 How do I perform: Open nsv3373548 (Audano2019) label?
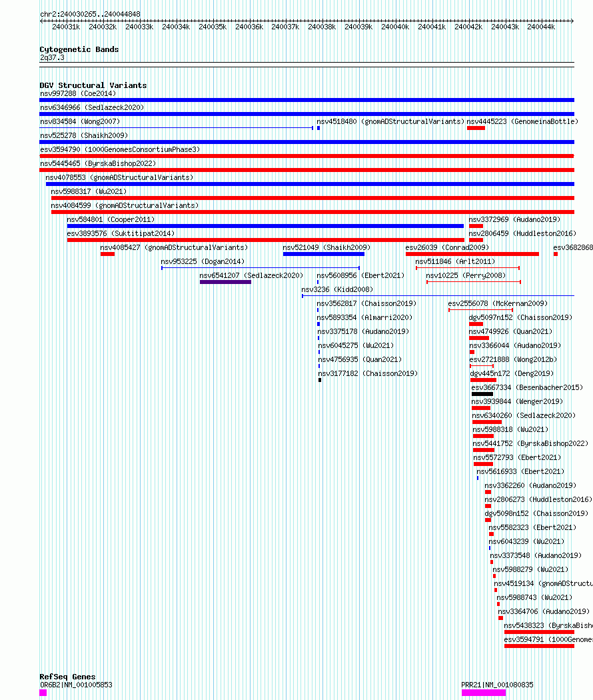point(536,555)
